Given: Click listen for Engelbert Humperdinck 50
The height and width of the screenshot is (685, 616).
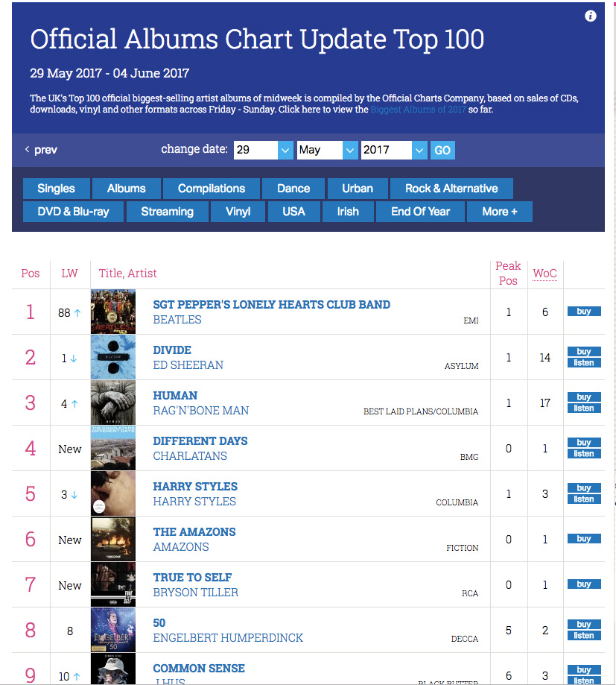Looking at the screenshot, I should [584, 635].
